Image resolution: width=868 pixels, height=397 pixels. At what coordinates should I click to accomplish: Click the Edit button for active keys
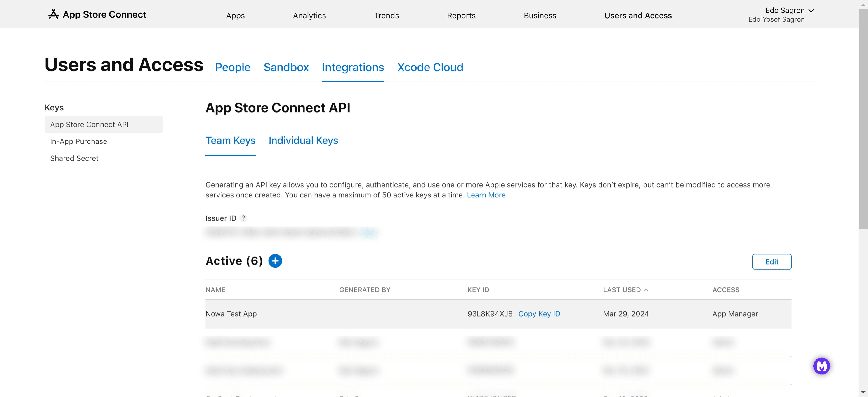pos(772,262)
